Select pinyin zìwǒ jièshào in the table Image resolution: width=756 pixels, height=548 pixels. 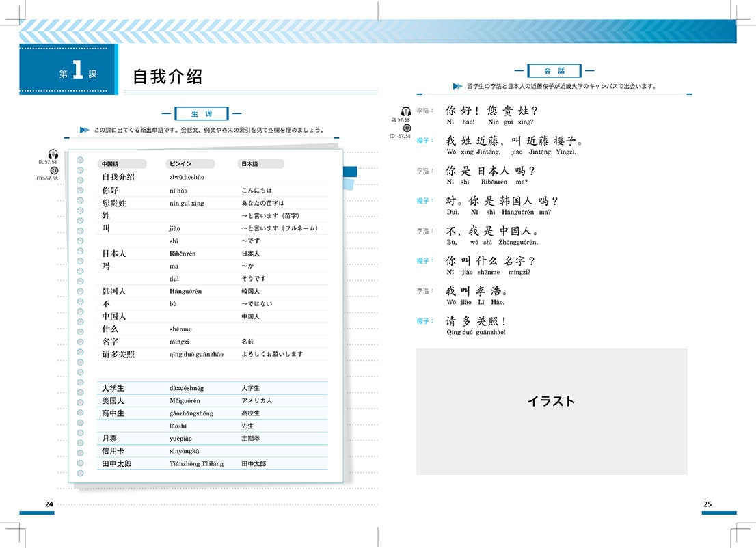click(x=187, y=177)
